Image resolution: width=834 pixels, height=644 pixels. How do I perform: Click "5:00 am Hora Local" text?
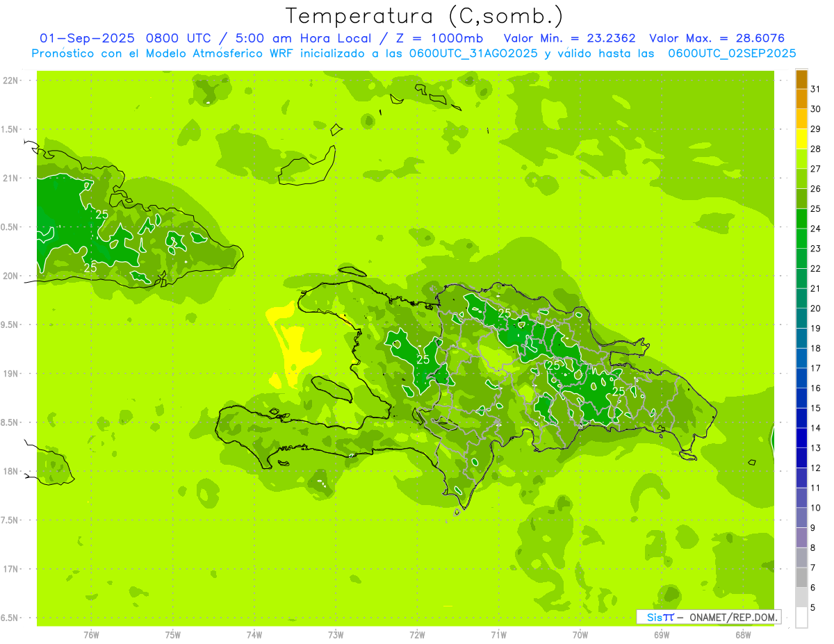click(x=304, y=38)
